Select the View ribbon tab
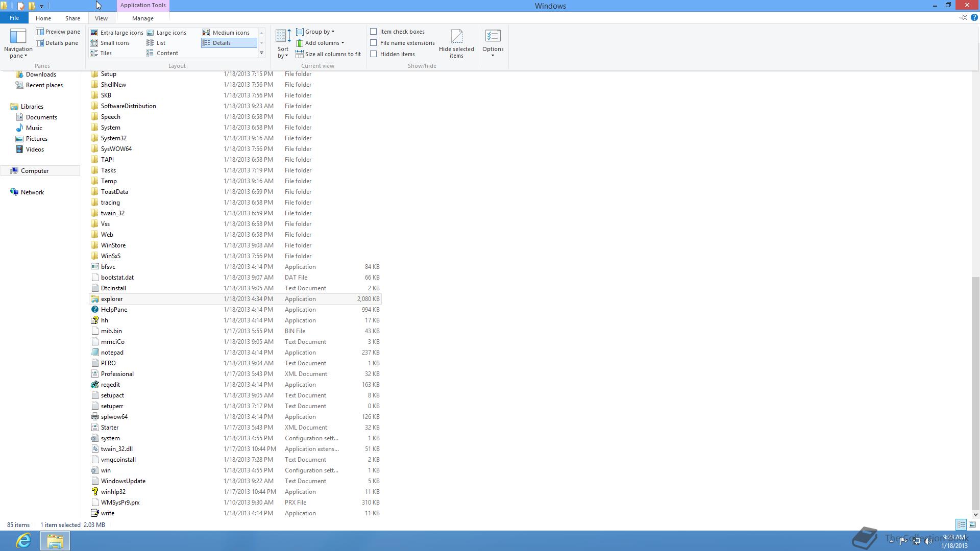The width and height of the screenshot is (980, 551). click(x=101, y=18)
